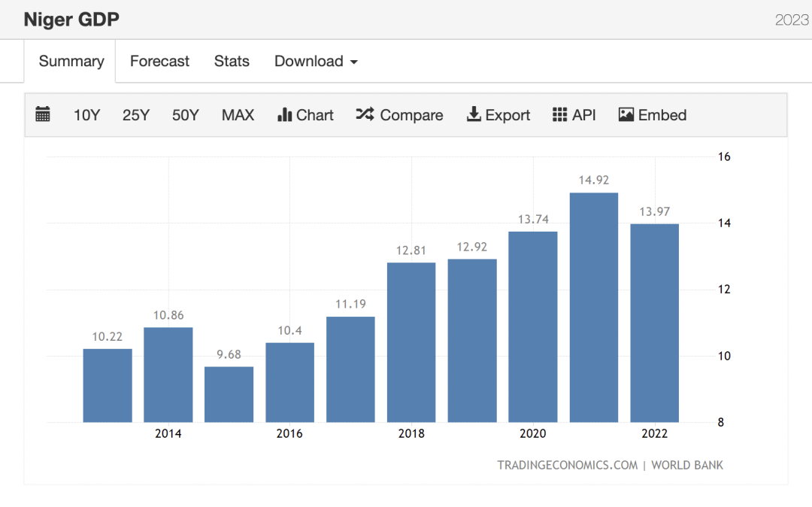
Task: Click the picture Embed icon
Action: click(626, 115)
